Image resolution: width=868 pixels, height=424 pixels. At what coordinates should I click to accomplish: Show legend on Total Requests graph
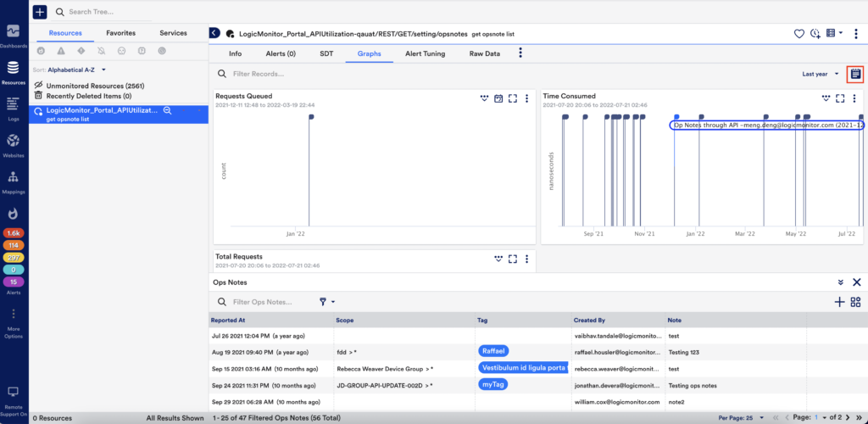click(498, 259)
